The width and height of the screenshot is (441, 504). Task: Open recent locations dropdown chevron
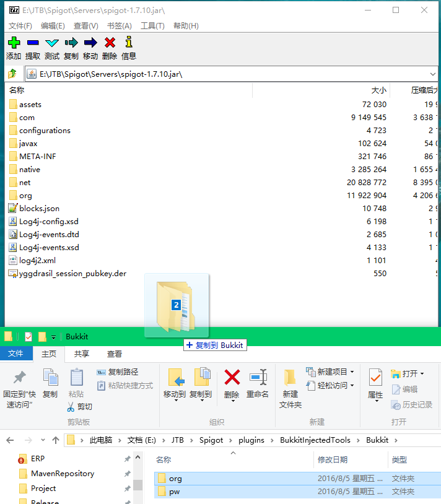pyautogui.click(x=43, y=440)
